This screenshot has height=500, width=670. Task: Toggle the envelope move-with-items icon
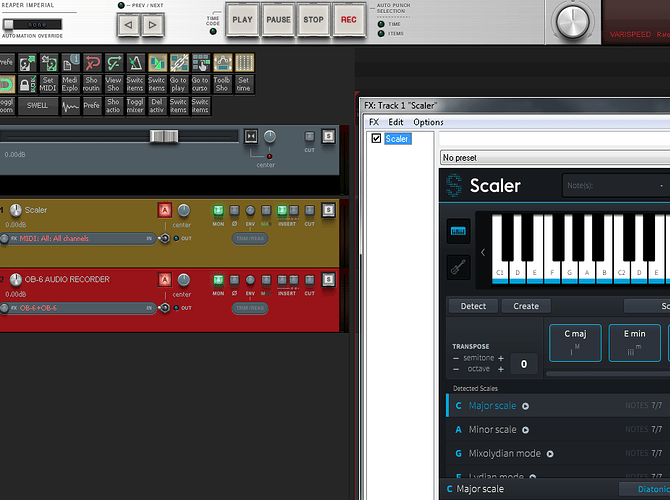click(223, 63)
